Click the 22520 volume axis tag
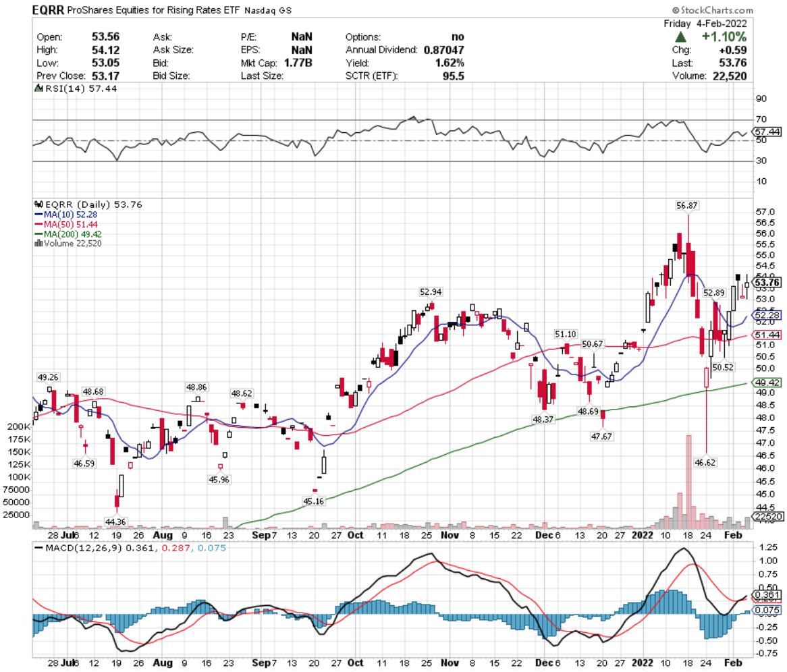Screen dimensions: 787x672 [x=768, y=516]
